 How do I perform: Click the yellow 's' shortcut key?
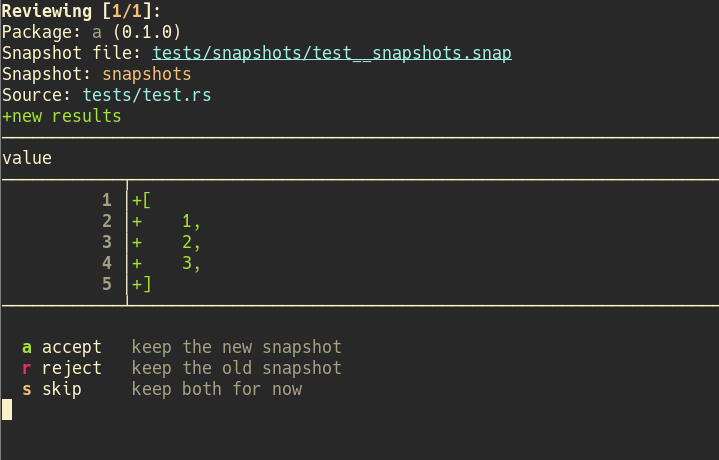point(27,389)
